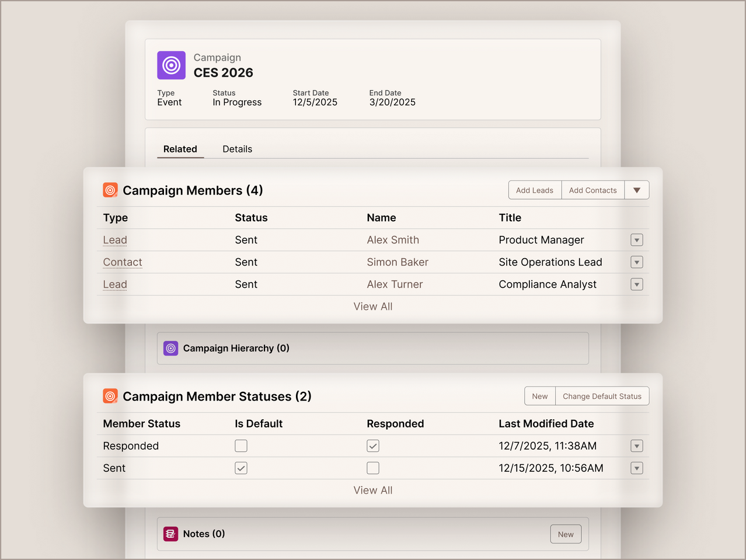Open the Simon Baker name link

[x=398, y=262]
